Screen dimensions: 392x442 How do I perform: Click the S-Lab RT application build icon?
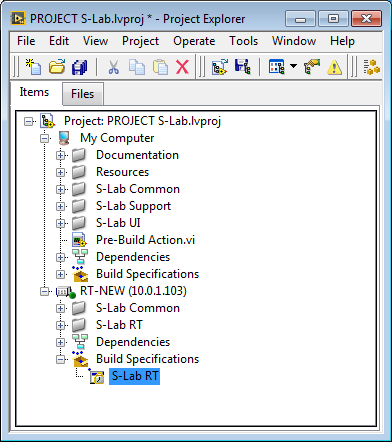tap(97, 377)
